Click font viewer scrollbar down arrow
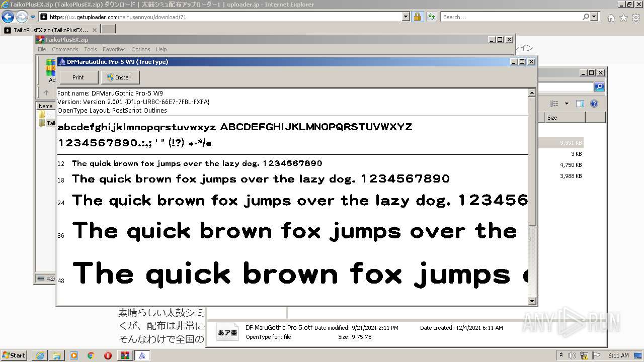This screenshot has width=644, height=362. [x=532, y=301]
